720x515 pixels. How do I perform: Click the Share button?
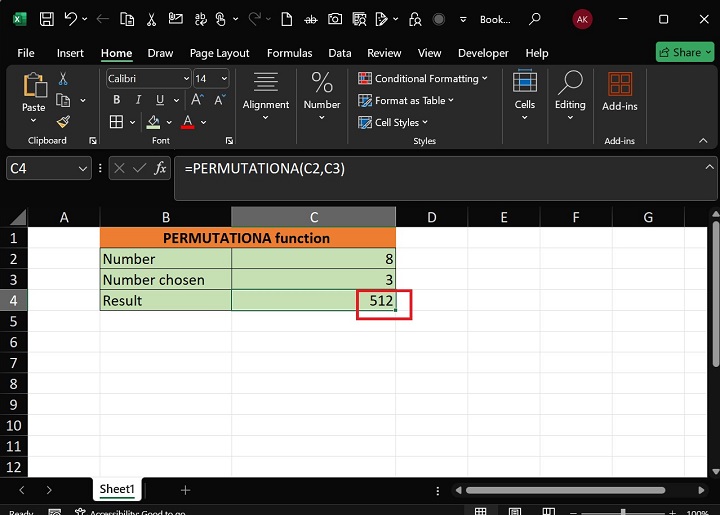[x=684, y=52]
